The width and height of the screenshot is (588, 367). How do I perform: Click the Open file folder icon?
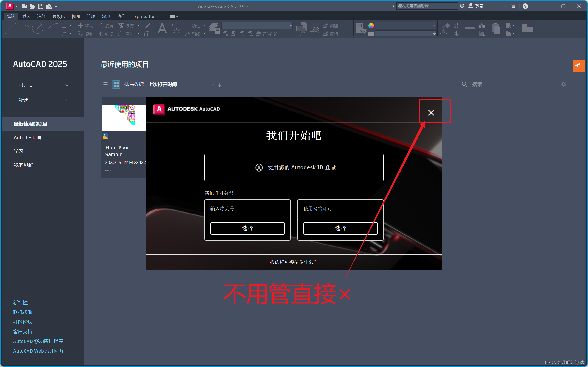(x=32, y=6)
